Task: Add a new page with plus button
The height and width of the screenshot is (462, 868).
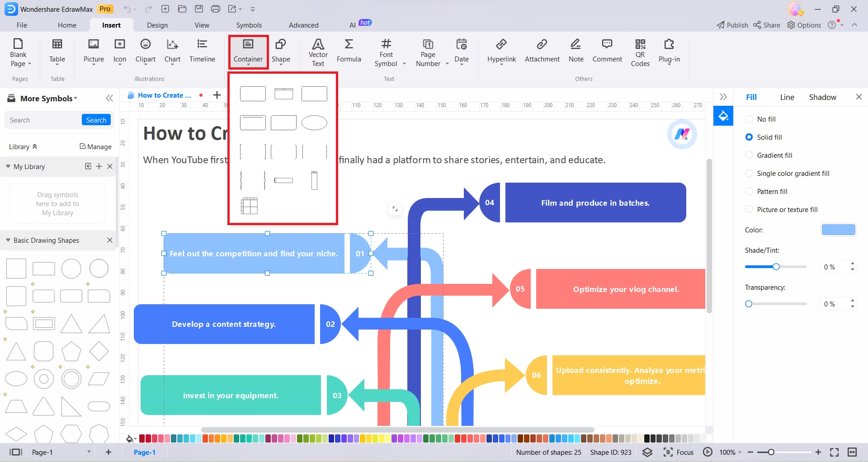Action: click(x=108, y=452)
